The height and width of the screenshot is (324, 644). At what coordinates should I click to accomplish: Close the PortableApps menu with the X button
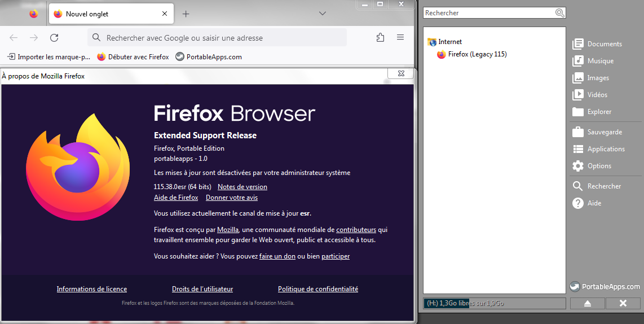623,304
